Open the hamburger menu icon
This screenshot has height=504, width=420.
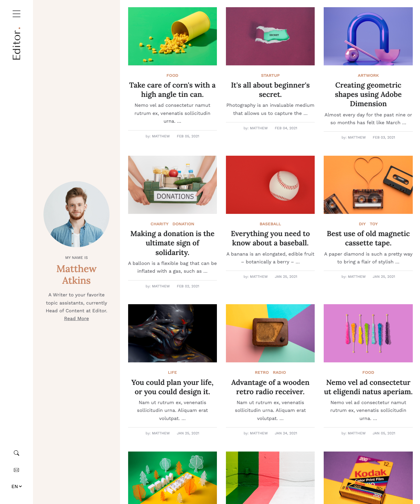pos(16,14)
